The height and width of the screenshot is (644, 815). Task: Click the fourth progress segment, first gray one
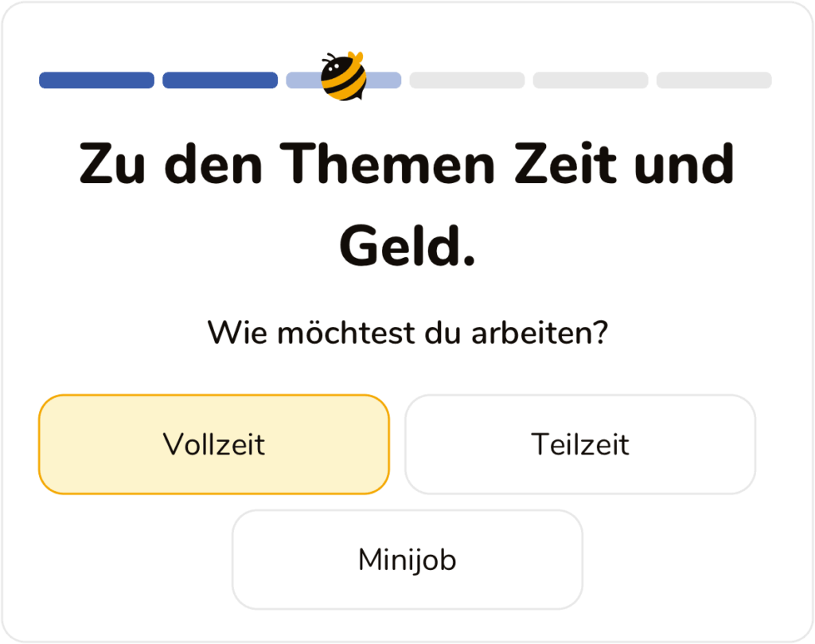(x=466, y=80)
